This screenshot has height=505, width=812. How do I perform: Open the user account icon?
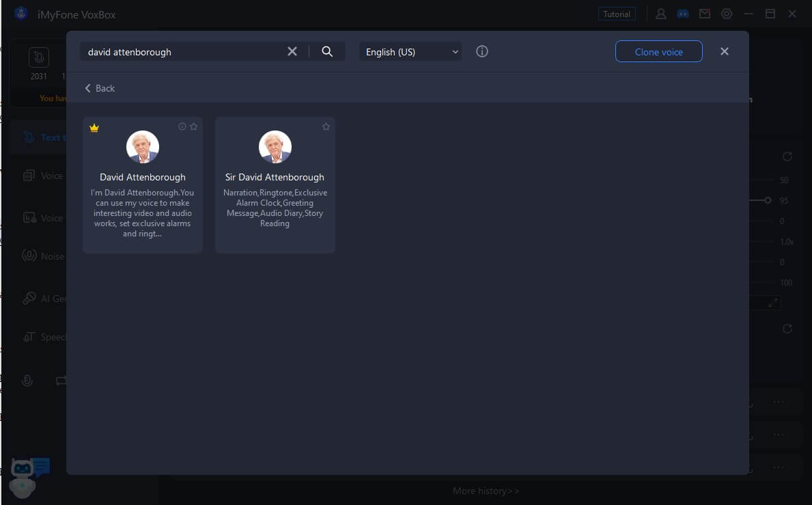click(661, 14)
